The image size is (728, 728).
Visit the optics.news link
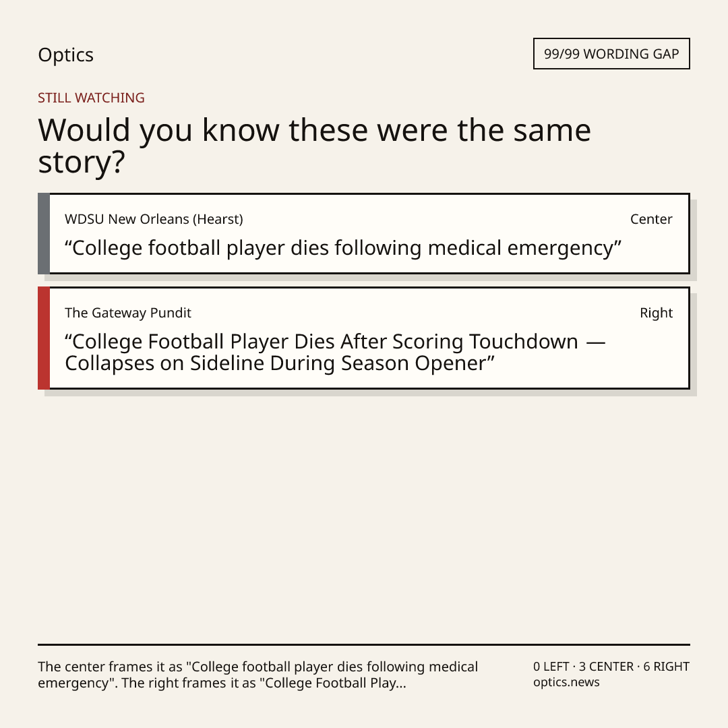(x=566, y=682)
